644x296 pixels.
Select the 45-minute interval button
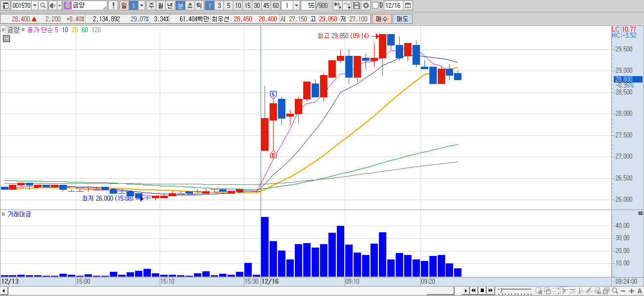point(266,6)
